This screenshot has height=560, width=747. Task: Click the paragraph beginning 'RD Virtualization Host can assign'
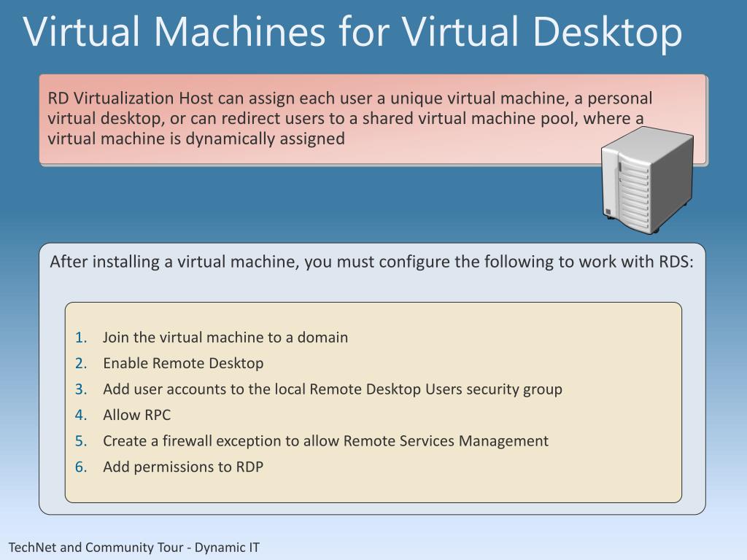click(350, 118)
